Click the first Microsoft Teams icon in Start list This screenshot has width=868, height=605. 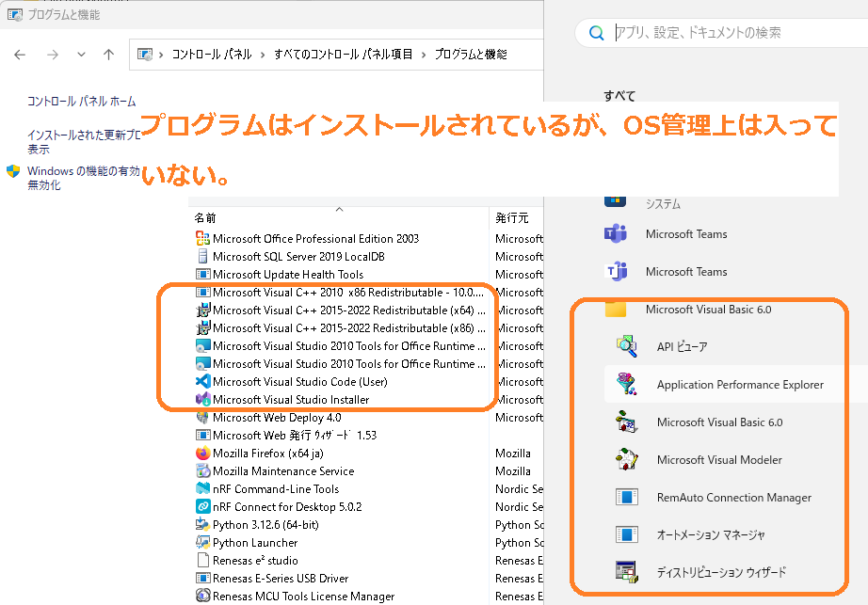click(x=615, y=234)
